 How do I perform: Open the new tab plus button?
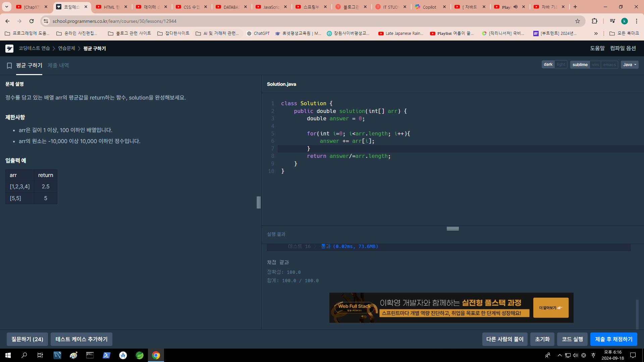575,7
